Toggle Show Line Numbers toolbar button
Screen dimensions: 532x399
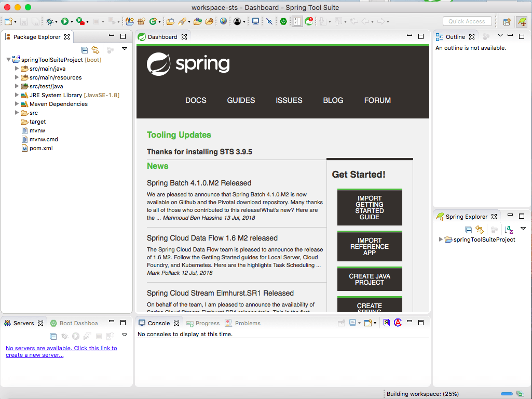click(x=297, y=21)
